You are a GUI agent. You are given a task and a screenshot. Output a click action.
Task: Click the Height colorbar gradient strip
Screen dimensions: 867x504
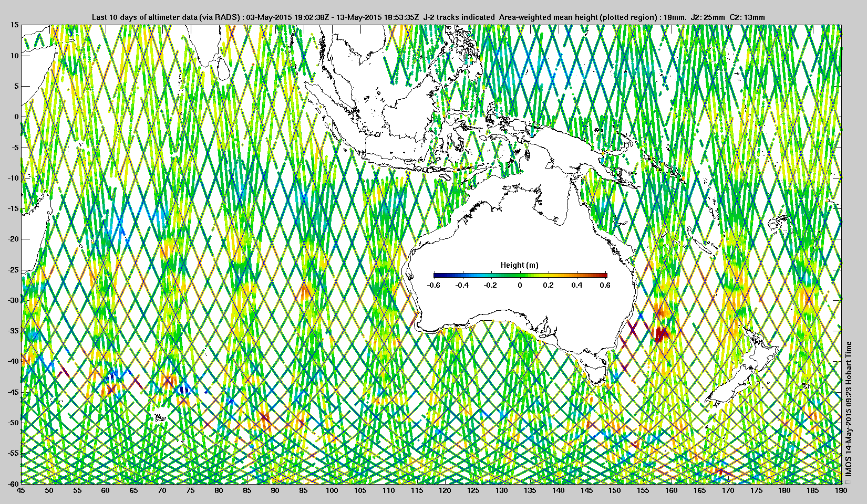[520, 275]
